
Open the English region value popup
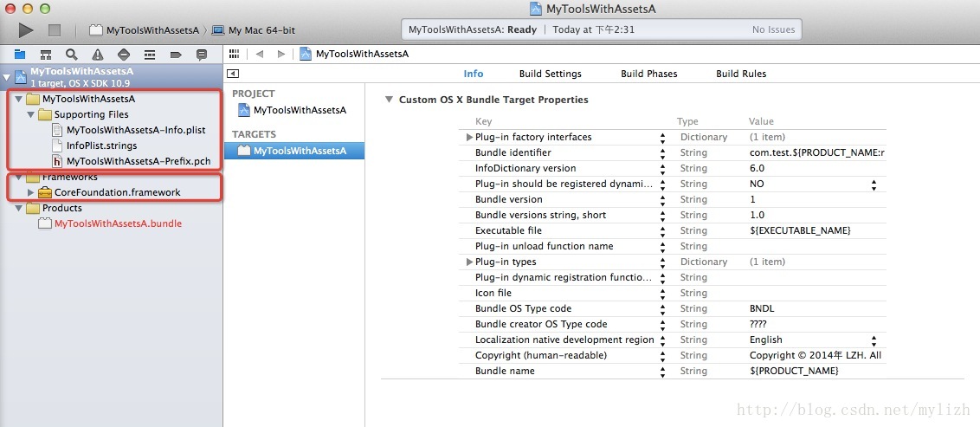[x=874, y=340]
